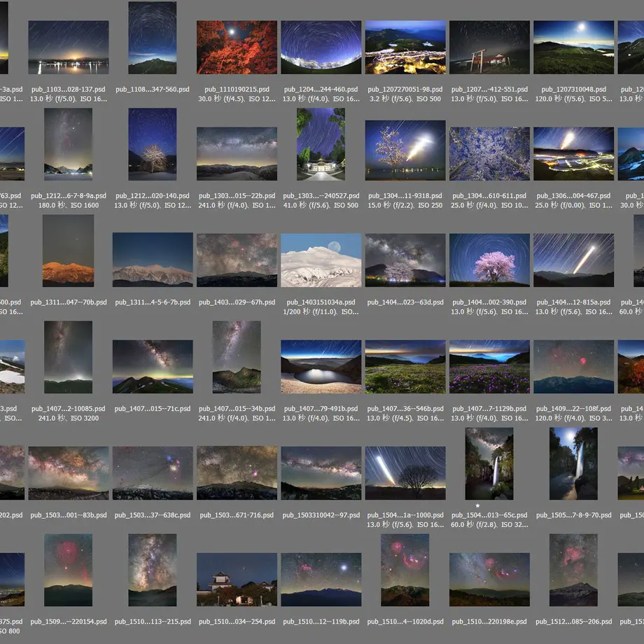
Task: Pick the vertical mountain thumbnail pub_1407...015--34b.psd
Action: tap(237, 357)
